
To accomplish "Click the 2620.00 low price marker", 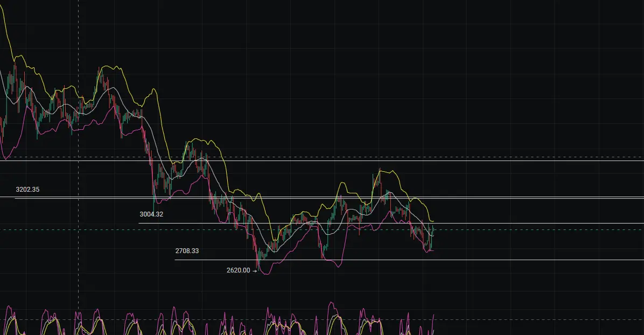I will click(x=241, y=270).
